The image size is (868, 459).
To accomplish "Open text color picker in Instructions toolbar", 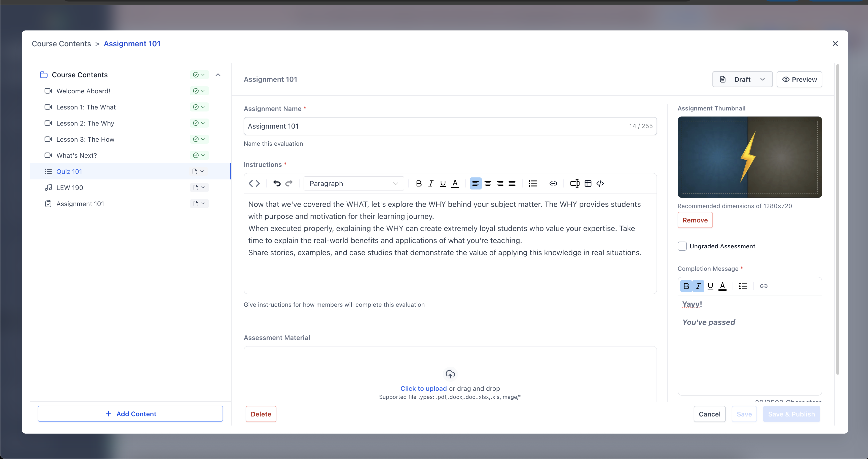I will 455,183.
